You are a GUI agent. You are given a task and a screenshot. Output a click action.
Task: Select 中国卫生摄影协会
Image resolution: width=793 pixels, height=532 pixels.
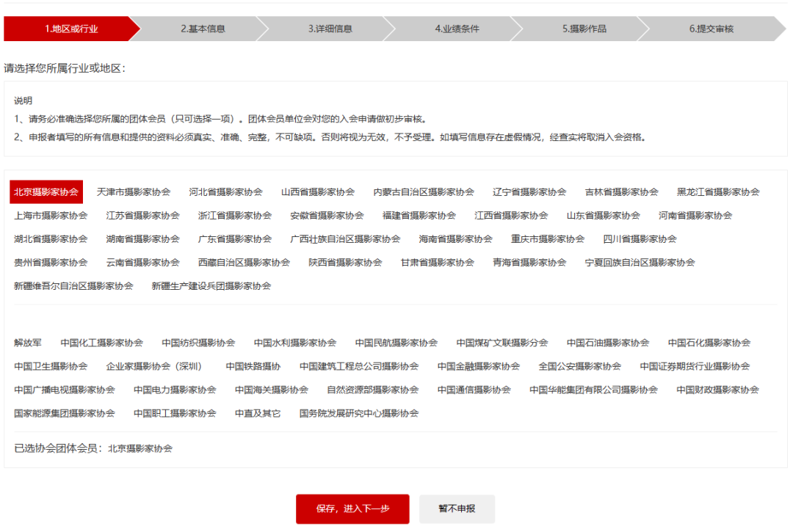(51, 366)
